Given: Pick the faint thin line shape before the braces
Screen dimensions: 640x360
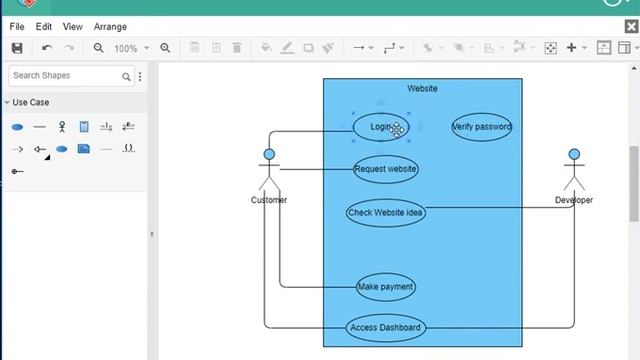Looking at the screenshot, I should [106, 149].
